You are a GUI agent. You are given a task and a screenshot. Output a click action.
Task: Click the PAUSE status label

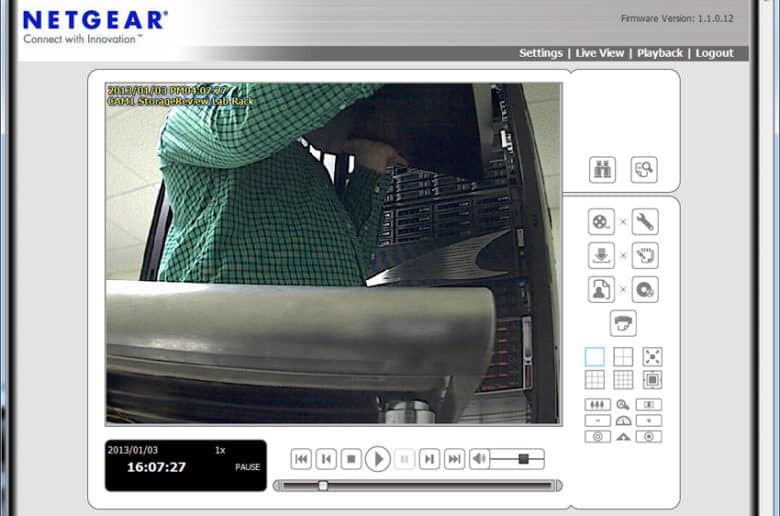(x=248, y=467)
